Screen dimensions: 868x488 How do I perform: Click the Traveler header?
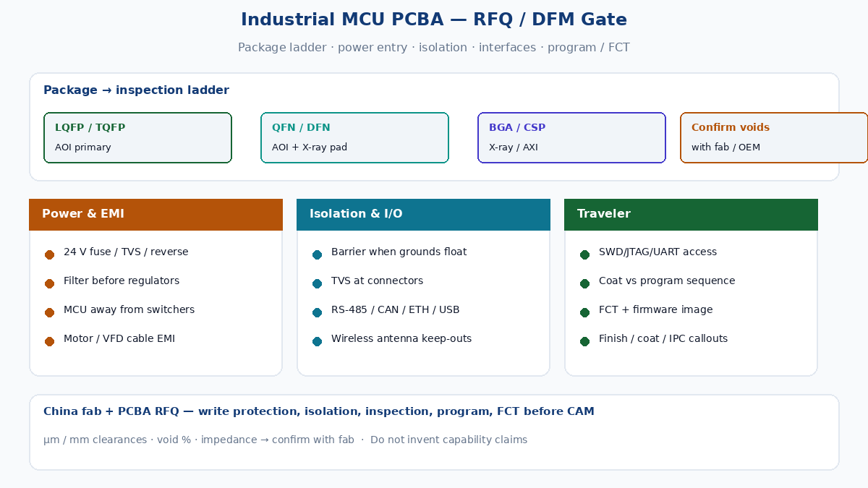pos(691,214)
